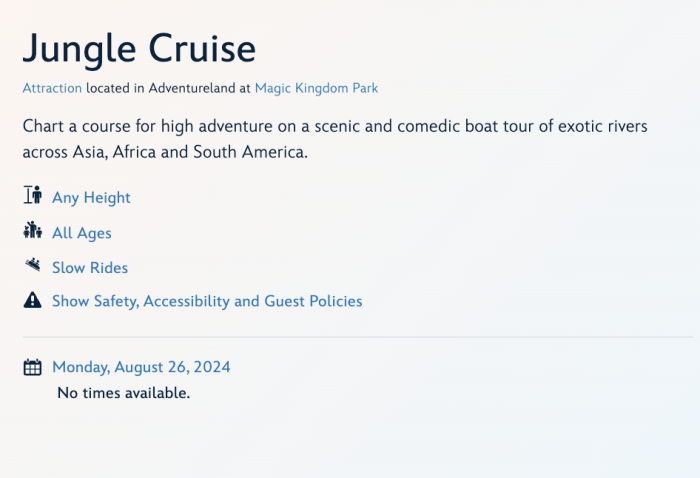
Task: Click the 'Chart a course' description line
Action: (x=335, y=127)
